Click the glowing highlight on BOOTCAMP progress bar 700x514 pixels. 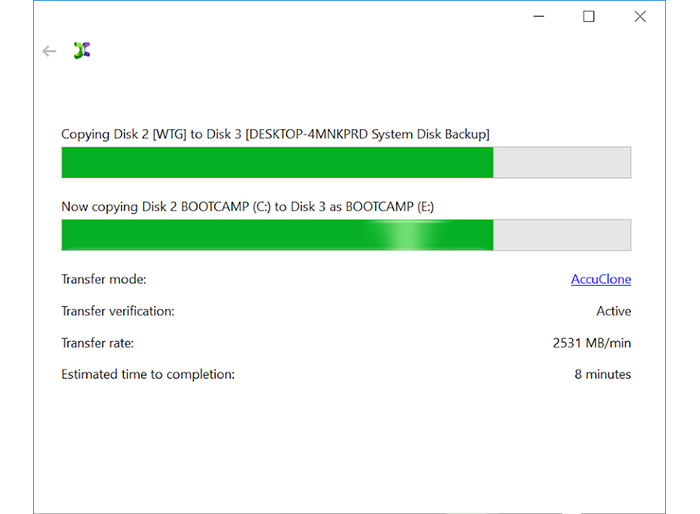pos(410,235)
